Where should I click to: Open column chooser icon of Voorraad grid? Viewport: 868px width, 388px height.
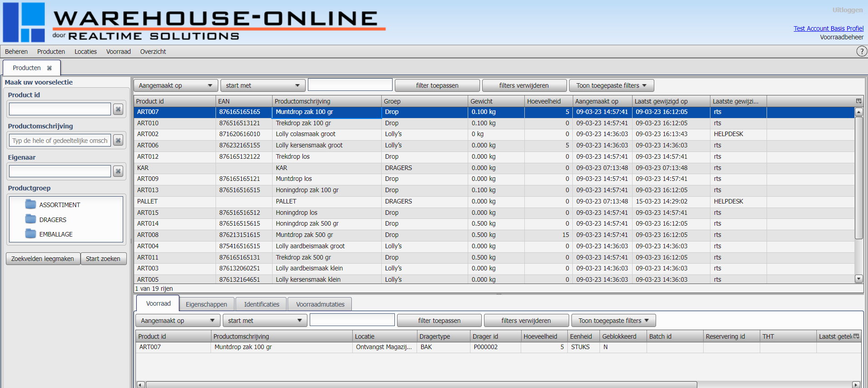click(856, 336)
